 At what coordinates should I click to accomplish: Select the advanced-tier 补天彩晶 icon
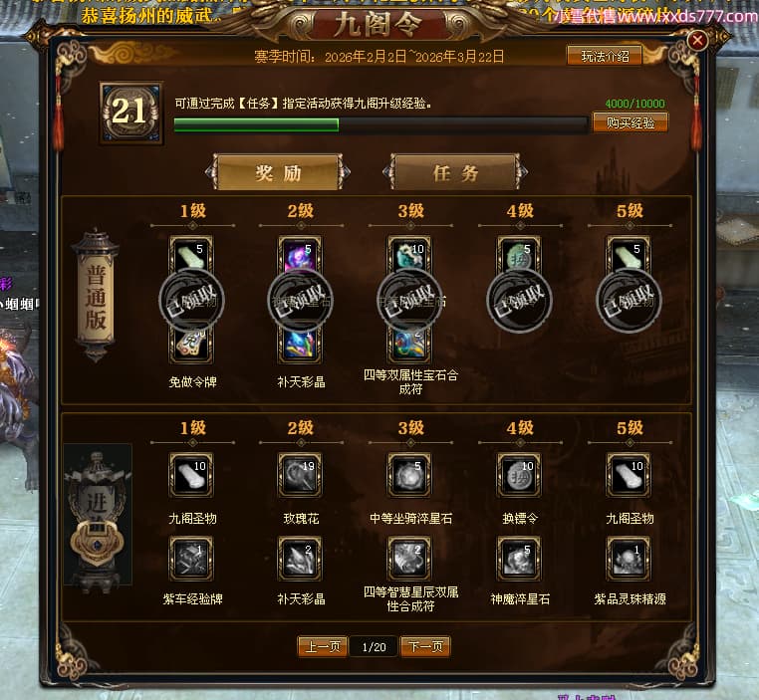[x=300, y=559]
